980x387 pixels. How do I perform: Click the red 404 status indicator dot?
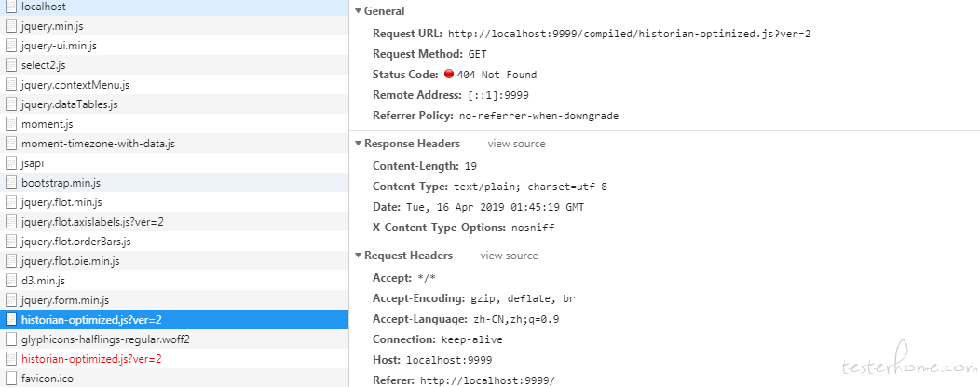(x=449, y=74)
